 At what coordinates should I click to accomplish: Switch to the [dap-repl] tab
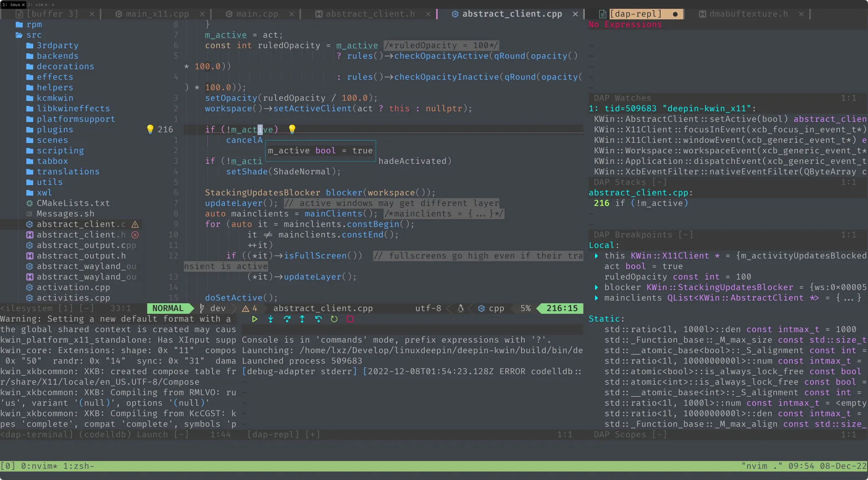[635, 14]
